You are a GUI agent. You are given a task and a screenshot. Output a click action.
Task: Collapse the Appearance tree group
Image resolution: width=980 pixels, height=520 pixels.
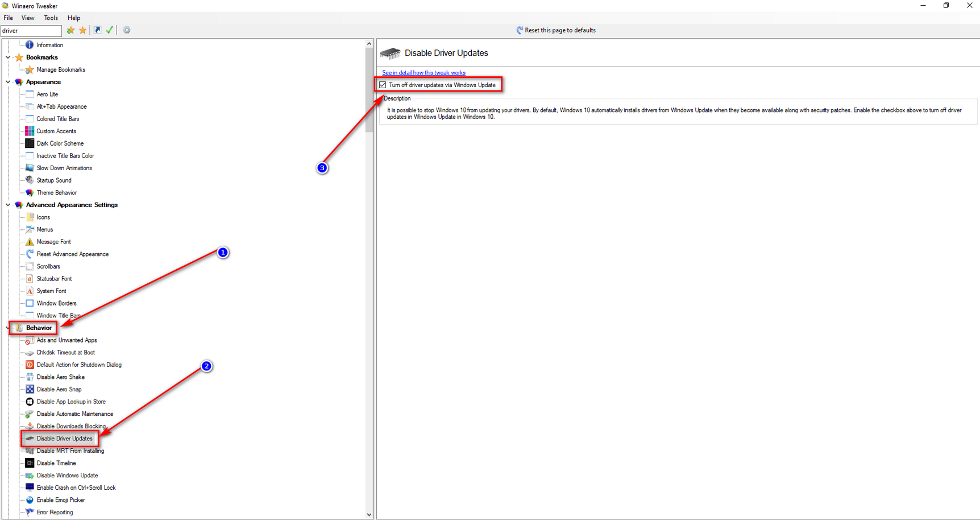(8, 82)
